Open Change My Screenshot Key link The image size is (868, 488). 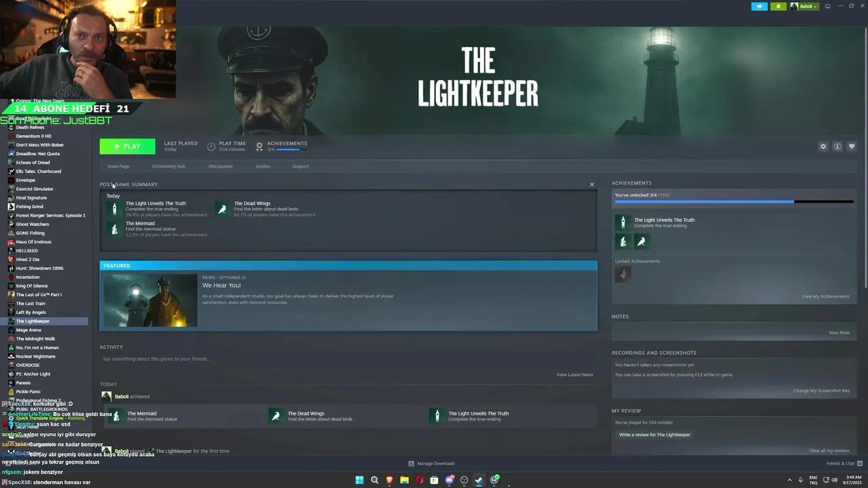(x=821, y=390)
